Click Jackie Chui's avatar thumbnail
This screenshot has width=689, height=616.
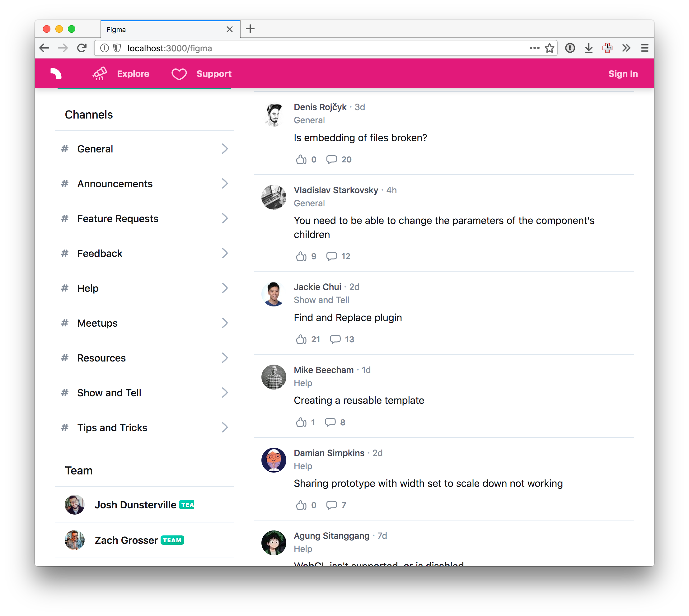click(274, 294)
